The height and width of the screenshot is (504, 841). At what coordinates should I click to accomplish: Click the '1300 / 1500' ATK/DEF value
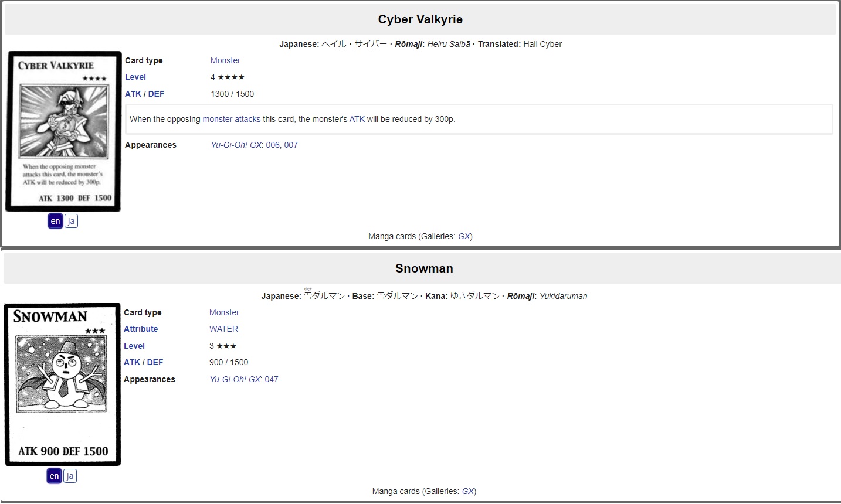point(232,94)
